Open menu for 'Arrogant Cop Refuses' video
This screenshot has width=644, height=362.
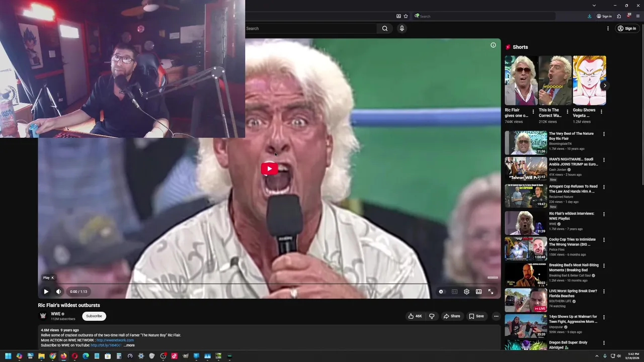(x=604, y=187)
